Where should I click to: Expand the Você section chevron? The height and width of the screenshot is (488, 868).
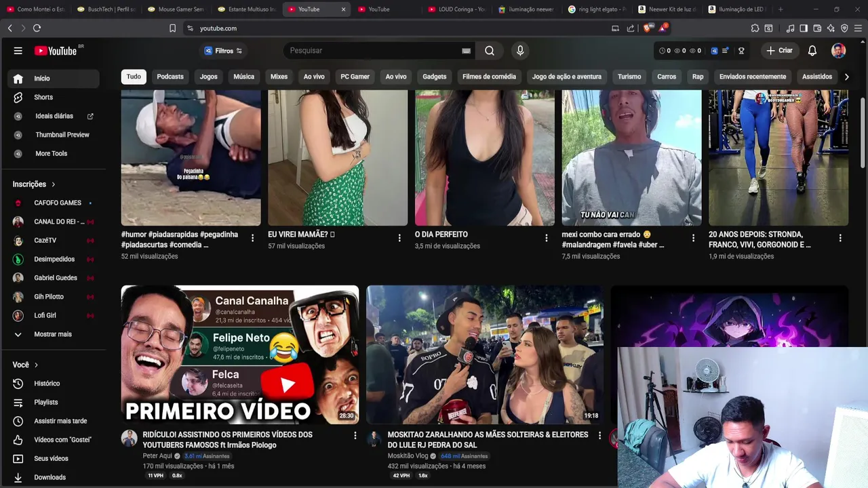pos(37,365)
